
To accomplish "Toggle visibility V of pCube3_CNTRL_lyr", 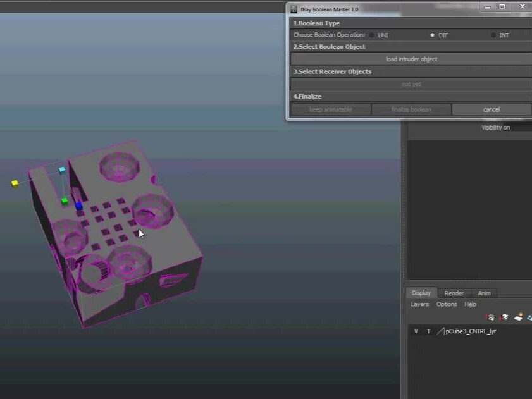I will [x=416, y=331].
